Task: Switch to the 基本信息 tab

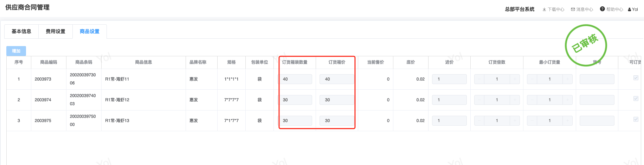Action: pos(21,31)
